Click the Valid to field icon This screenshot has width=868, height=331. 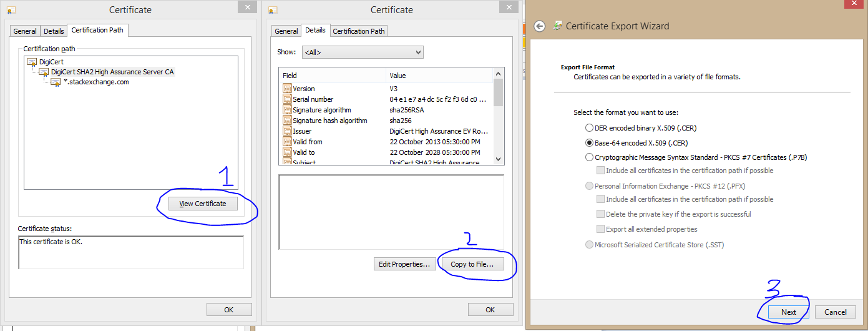[287, 152]
